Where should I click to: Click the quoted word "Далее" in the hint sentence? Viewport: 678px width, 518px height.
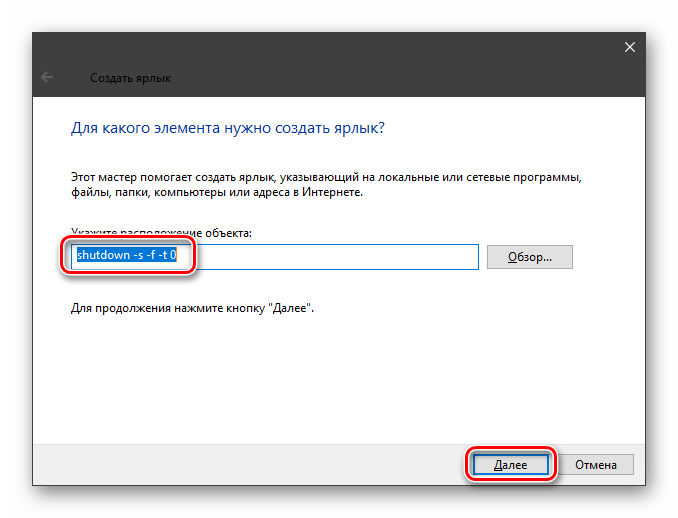point(290,308)
